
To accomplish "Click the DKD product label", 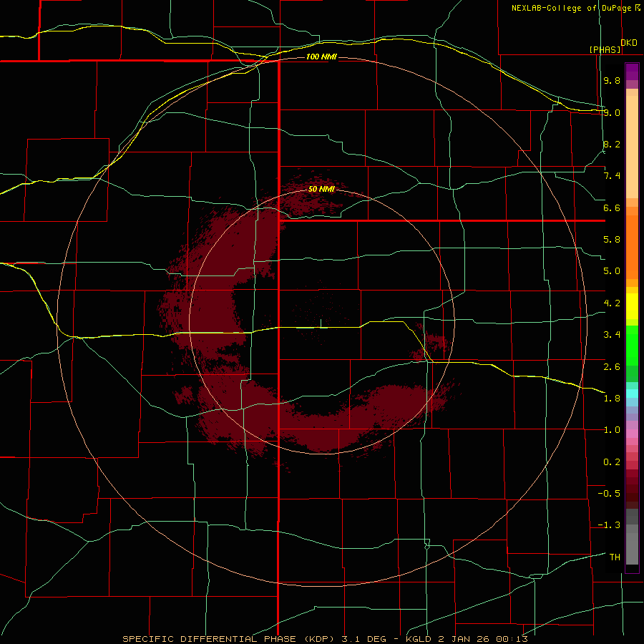I will click(629, 43).
